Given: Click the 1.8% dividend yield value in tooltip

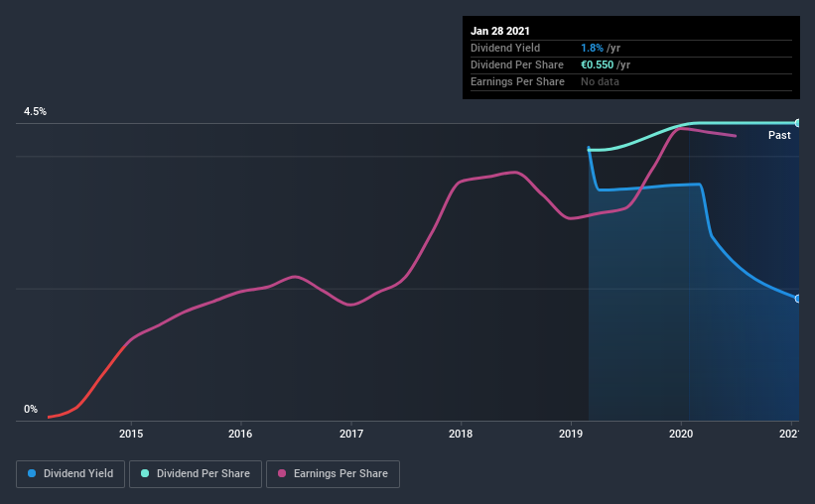Looking at the screenshot, I should pyautogui.click(x=592, y=48).
